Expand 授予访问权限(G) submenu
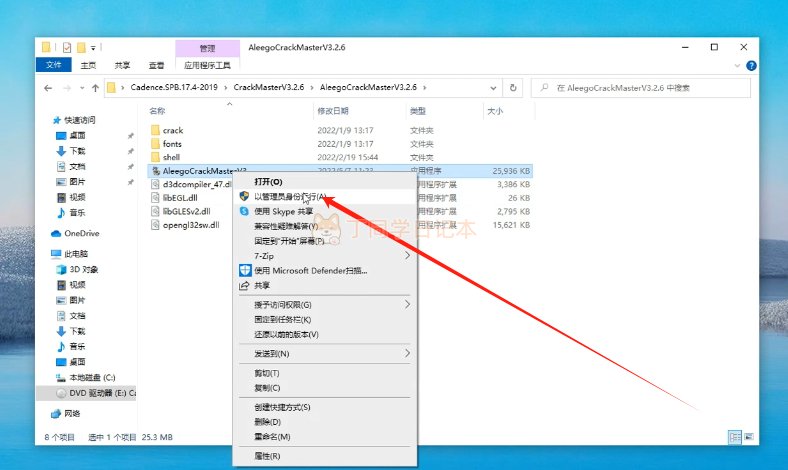This screenshot has height=470, width=788. (325, 305)
